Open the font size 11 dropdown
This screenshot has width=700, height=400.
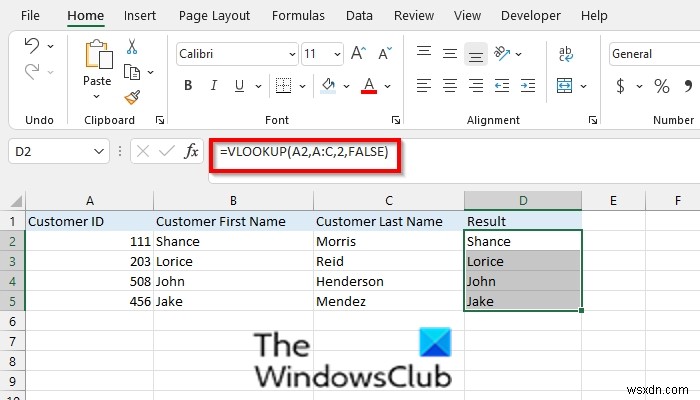click(x=337, y=54)
